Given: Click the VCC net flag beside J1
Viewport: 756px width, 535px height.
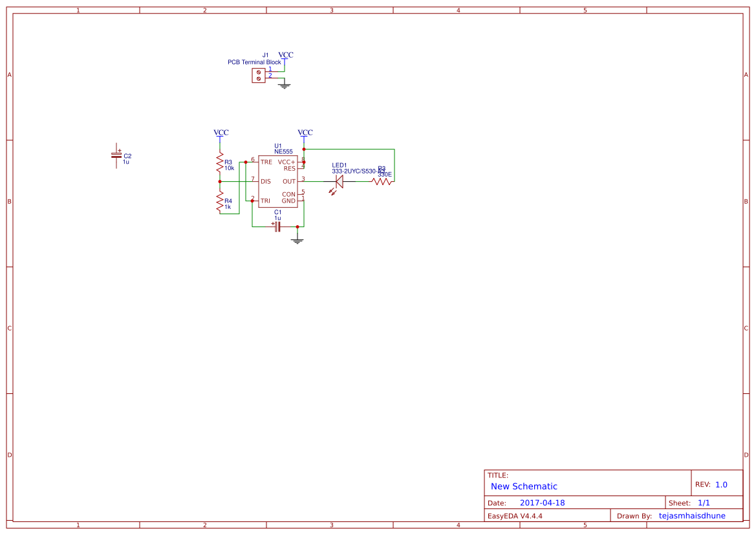Looking at the screenshot, I should coord(285,57).
